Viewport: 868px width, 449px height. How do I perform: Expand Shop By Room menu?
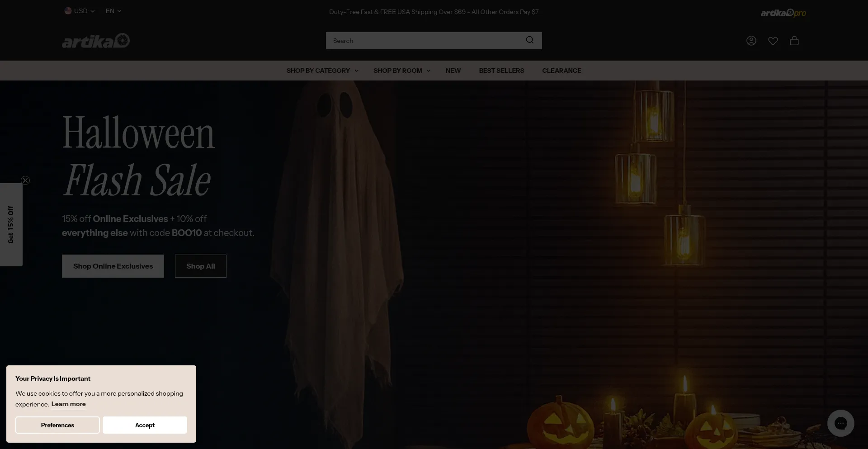[x=401, y=71]
